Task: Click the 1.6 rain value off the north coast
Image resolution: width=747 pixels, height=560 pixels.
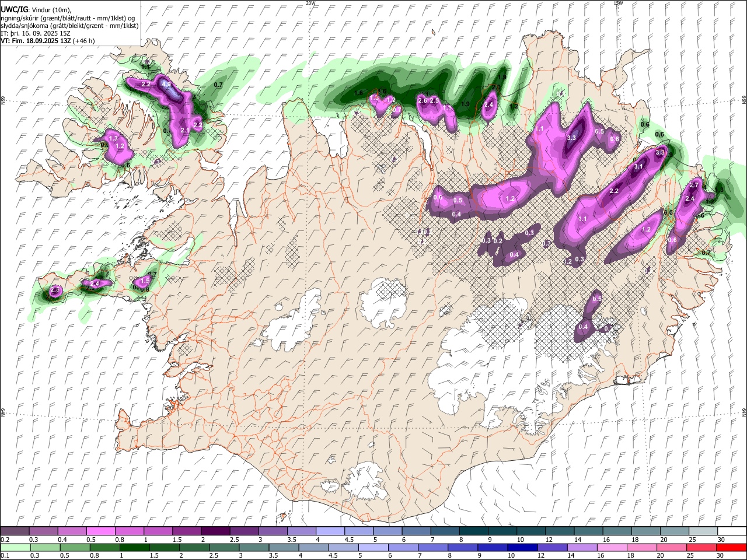Action: click(358, 93)
